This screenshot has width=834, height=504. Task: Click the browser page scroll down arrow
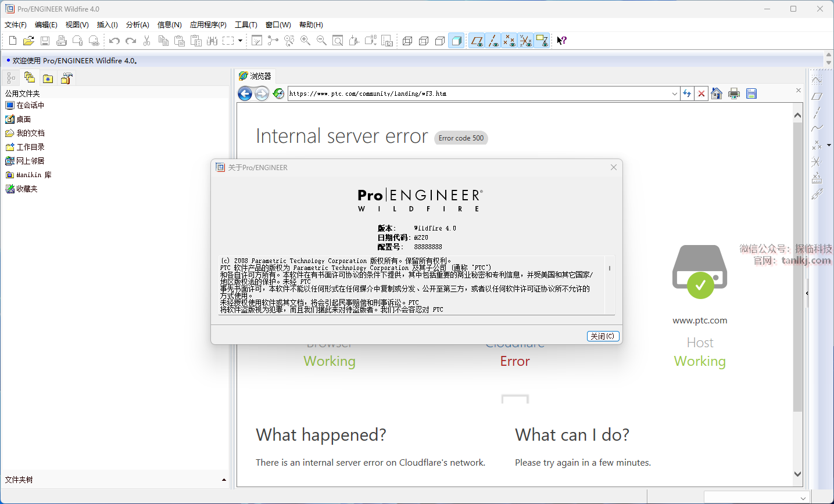(797, 474)
